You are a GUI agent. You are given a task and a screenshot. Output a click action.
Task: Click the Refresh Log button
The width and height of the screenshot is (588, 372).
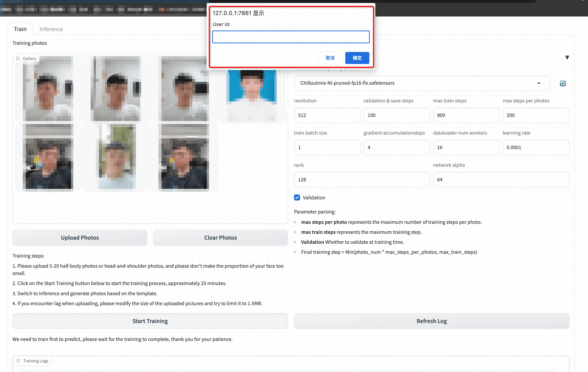pos(431,321)
